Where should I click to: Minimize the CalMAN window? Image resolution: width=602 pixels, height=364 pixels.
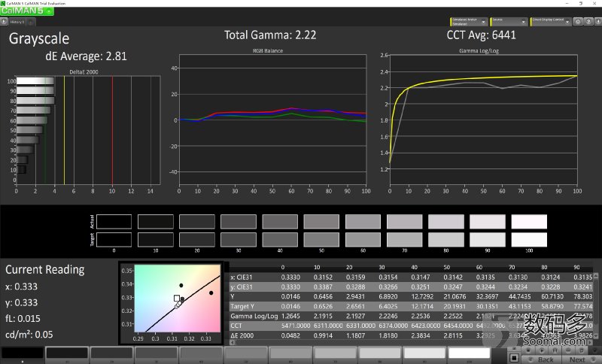pos(567,3)
